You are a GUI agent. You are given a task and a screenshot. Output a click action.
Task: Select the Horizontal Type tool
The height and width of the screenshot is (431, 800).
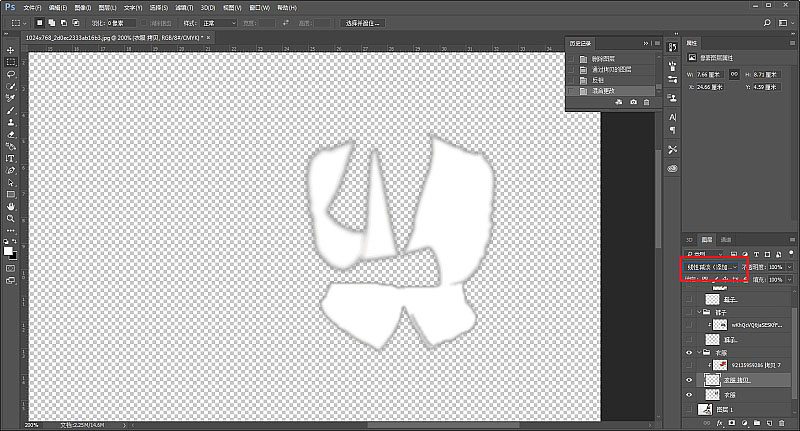(x=10, y=159)
